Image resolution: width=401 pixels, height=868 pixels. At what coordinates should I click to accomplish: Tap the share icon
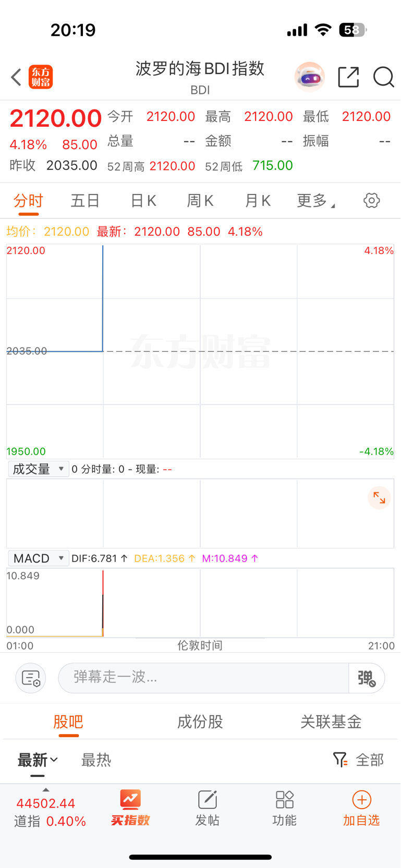coord(348,77)
